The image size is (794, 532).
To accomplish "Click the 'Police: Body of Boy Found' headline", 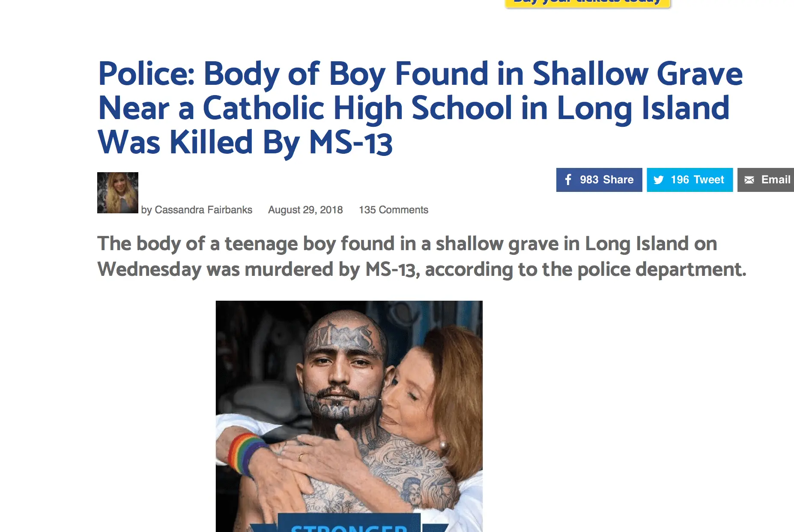I will [x=420, y=108].
